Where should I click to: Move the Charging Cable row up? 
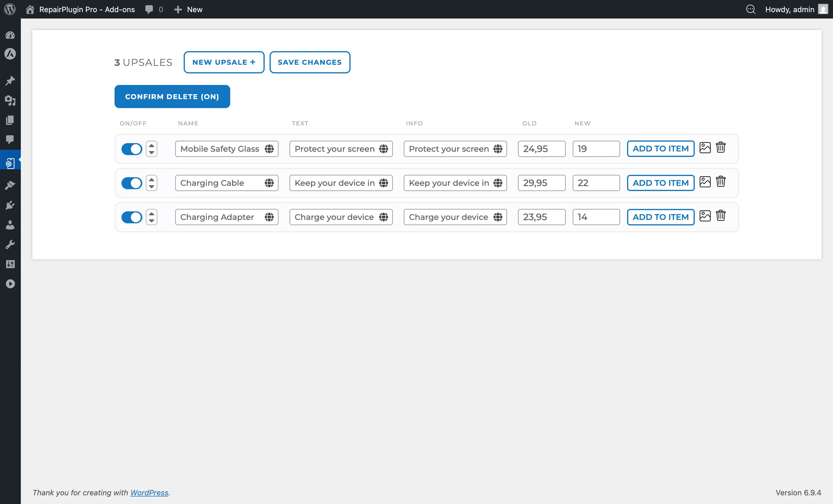[152, 179]
